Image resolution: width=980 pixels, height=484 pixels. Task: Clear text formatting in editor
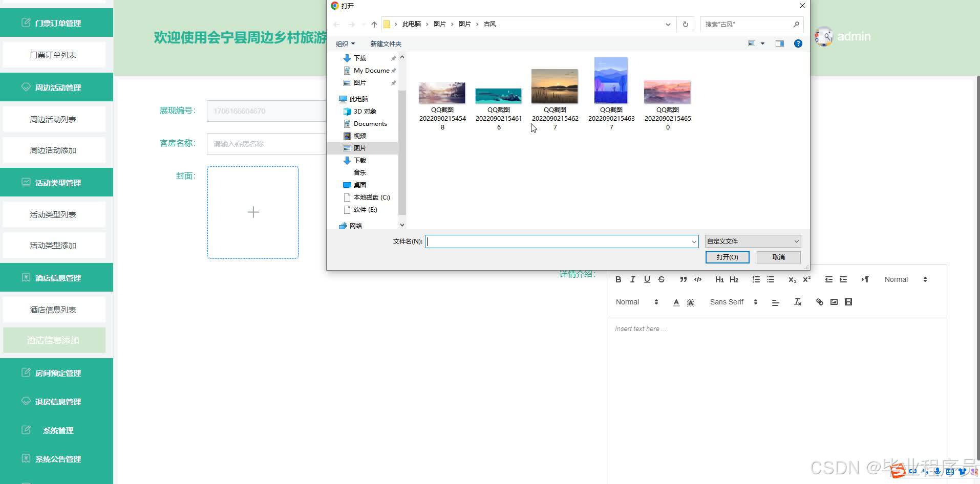tap(797, 302)
